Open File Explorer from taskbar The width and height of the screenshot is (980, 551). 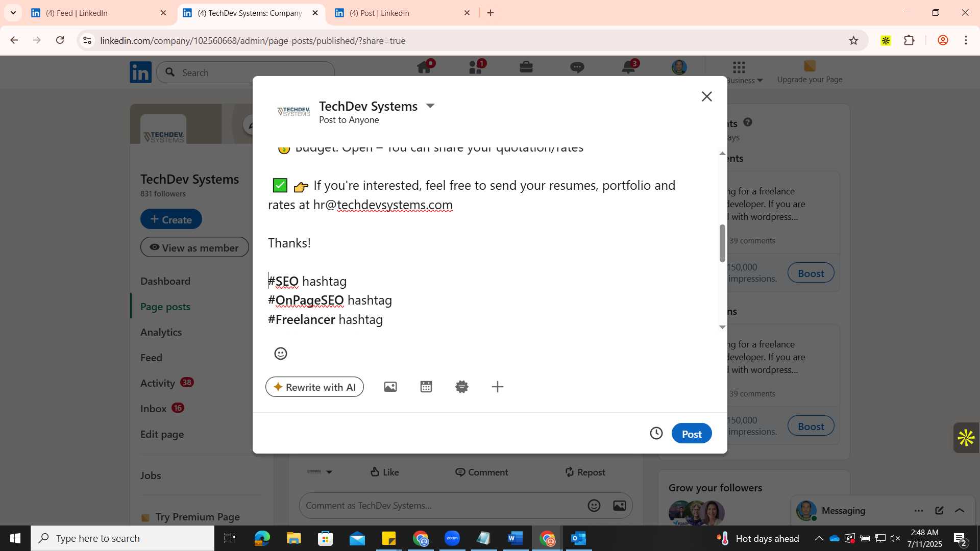293,538
